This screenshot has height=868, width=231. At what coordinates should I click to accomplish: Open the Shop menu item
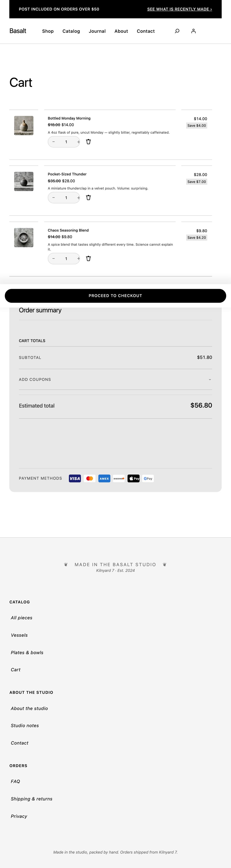point(48,31)
